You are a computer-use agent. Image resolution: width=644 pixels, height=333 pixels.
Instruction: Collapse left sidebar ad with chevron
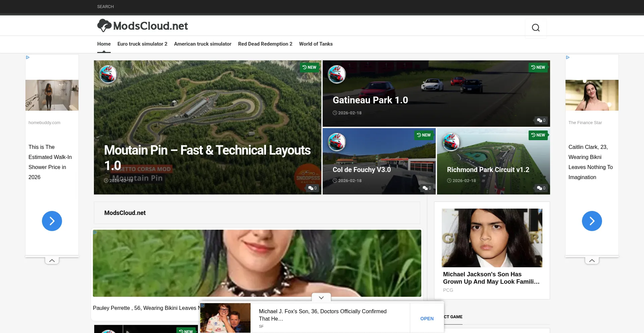[52, 261]
